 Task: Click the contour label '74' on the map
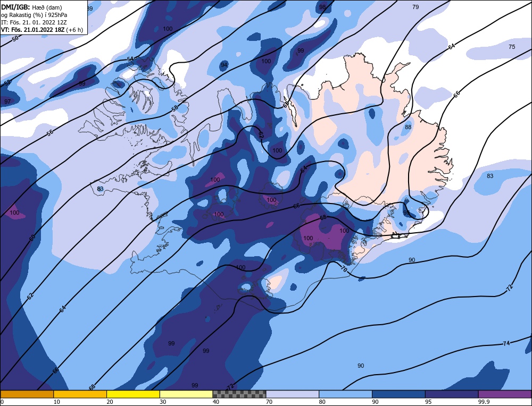506,343
